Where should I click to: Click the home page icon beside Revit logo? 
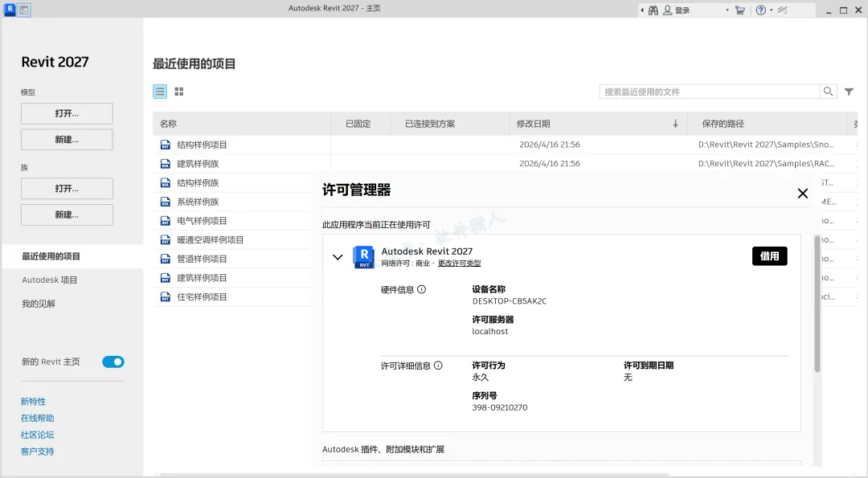coord(24,10)
